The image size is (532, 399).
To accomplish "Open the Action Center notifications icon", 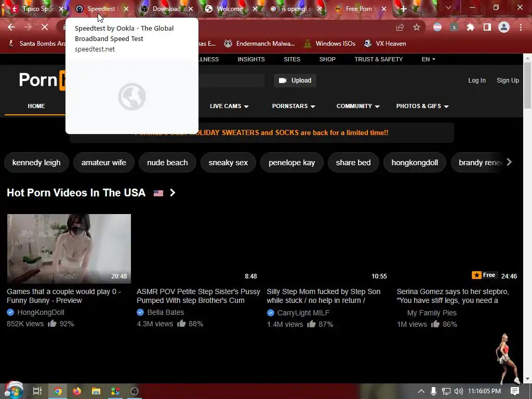I will [x=515, y=391].
